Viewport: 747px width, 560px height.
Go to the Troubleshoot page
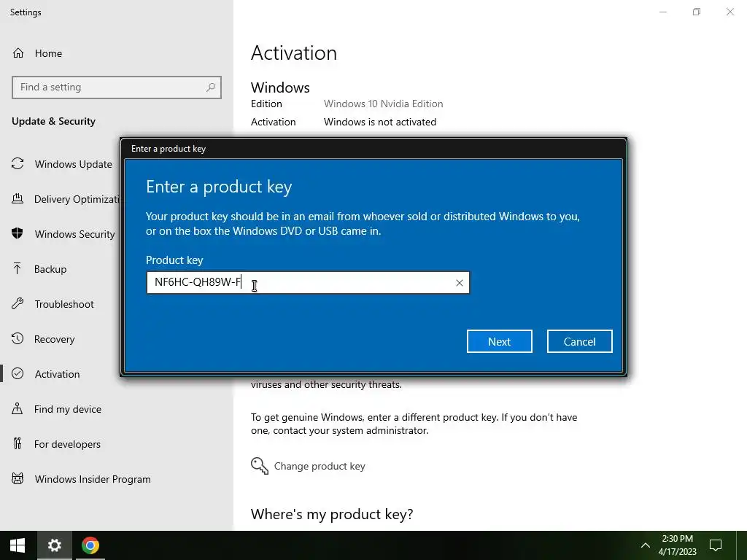64,304
